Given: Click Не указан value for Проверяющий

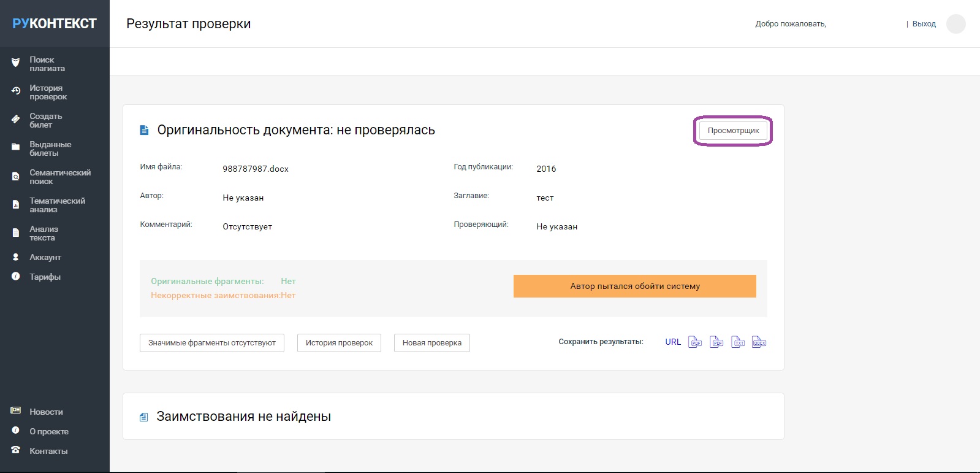Looking at the screenshot, I should click(x=557, y=226).
